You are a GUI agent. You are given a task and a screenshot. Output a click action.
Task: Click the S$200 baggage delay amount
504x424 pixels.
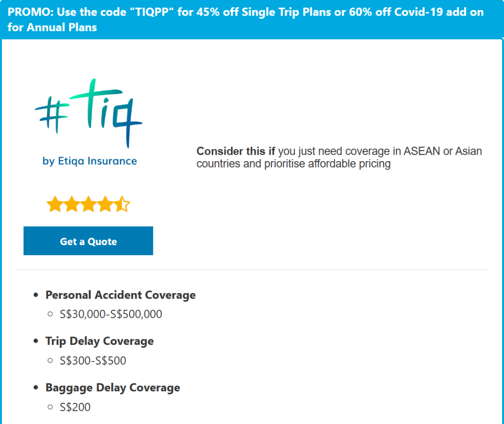tap(75, 407)
